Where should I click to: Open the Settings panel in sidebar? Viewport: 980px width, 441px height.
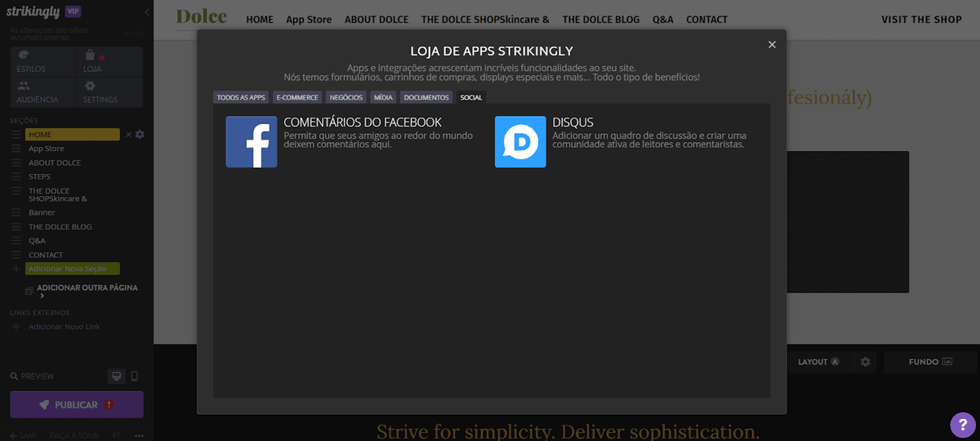(x=110, y=92)
